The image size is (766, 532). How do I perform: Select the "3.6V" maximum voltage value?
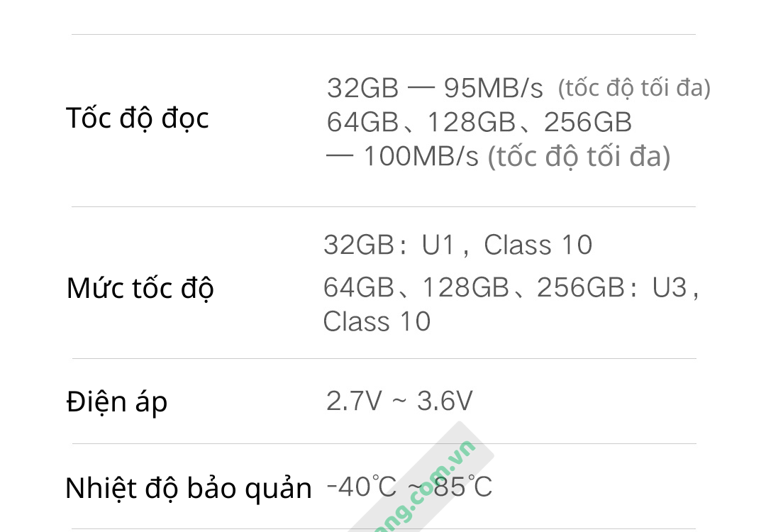pyautogui.click(x=444, y=401)
